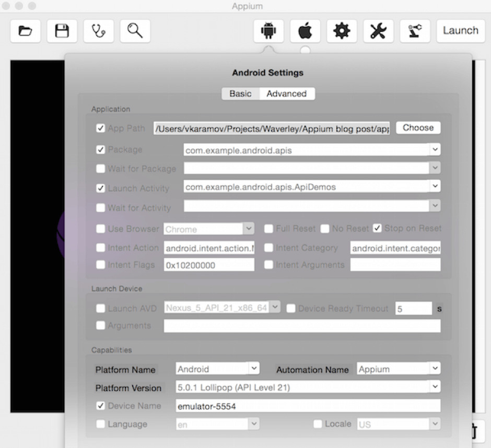The height and width of the screenshot is (448, 491).
Task: Open iOS Settings apple icon
Action: pos(306,31)
